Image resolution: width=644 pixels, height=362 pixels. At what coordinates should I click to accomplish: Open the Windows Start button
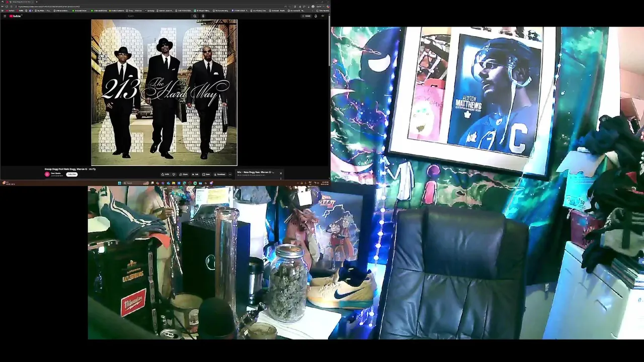119,183
